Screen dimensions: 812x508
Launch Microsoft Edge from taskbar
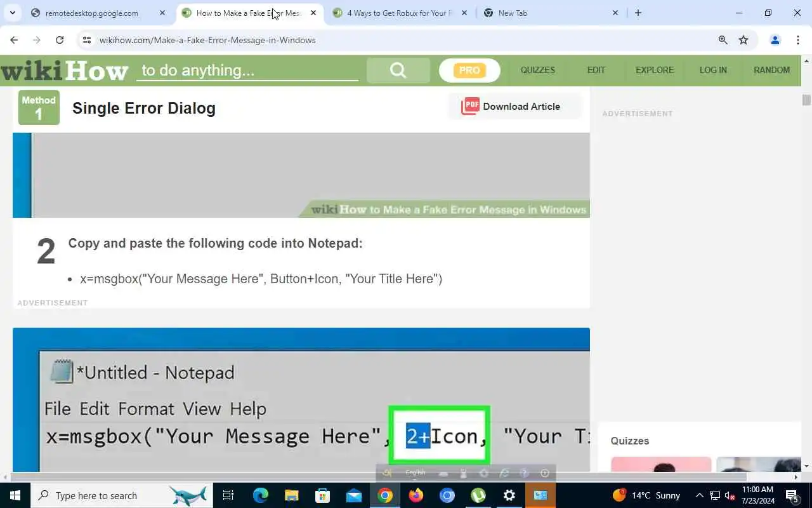tap(261, 495)
